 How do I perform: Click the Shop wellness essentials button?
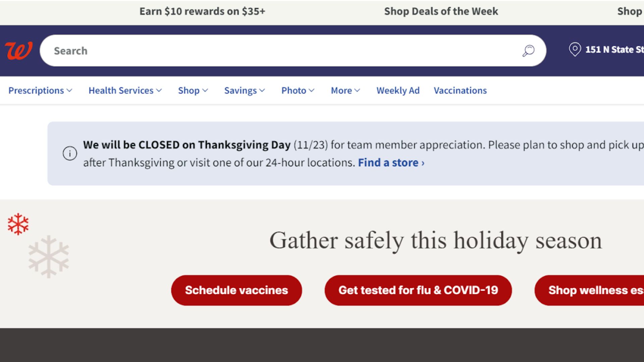tap(589, 290)
